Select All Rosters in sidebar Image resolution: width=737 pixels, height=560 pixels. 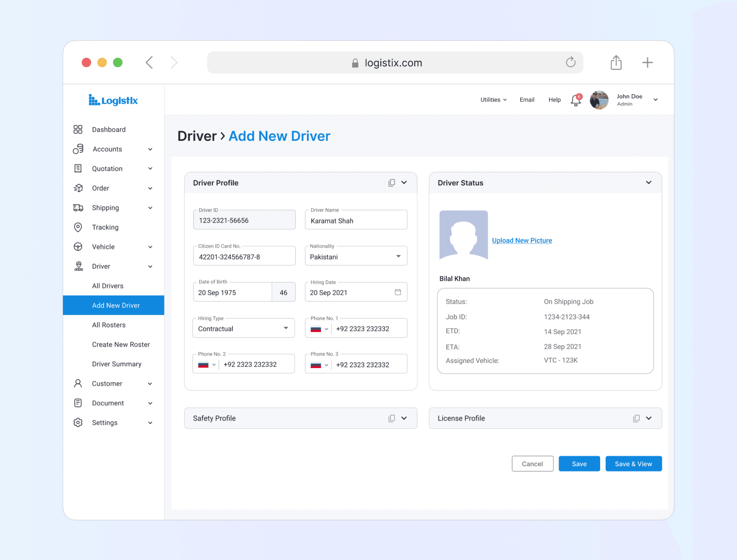[109, 325]
